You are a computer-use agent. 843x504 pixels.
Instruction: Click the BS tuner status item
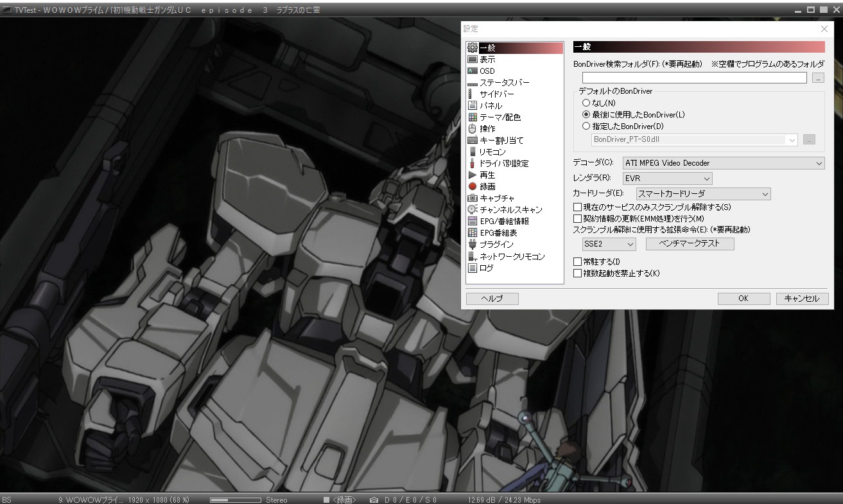point(7,500)
